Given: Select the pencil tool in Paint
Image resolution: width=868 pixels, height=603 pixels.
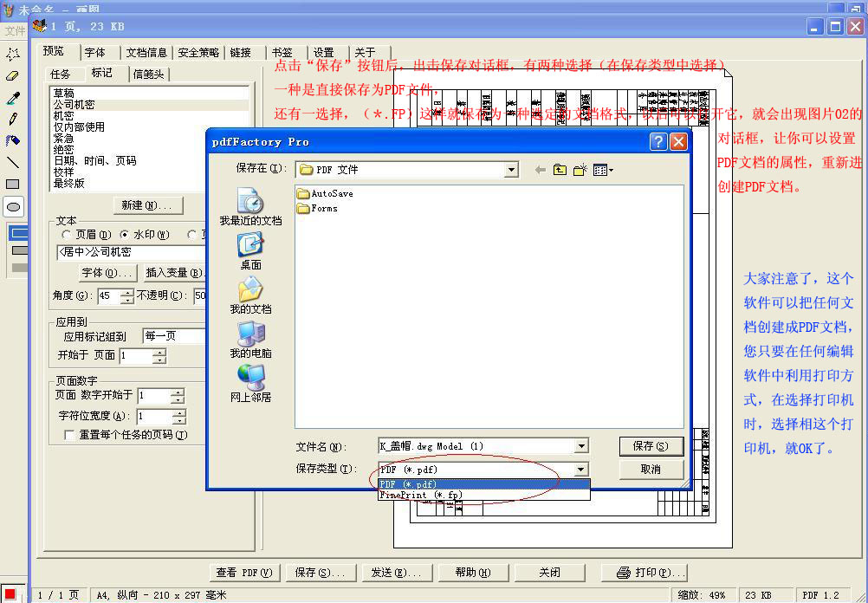Looking at the screenshot, I should [13, 119].
